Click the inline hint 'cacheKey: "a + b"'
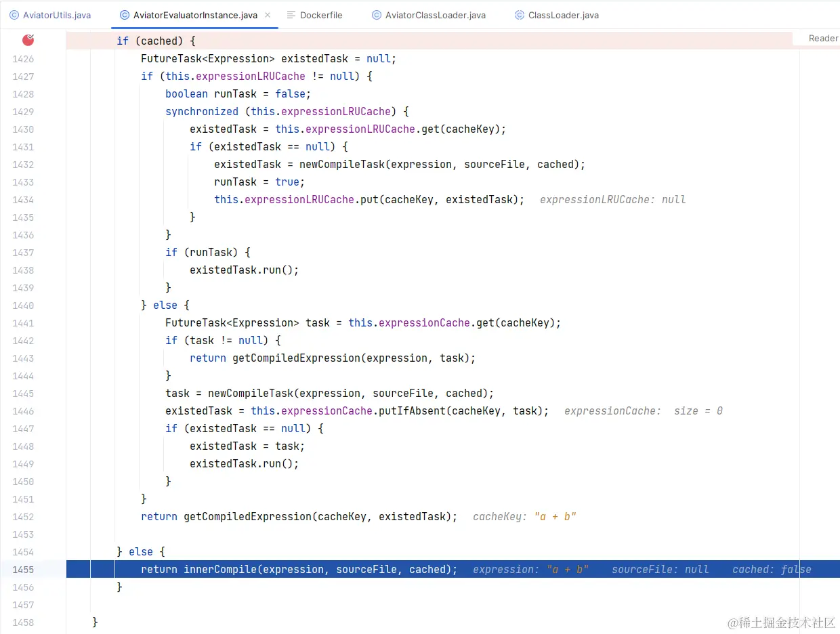The image size is (840, 634). click(524, 517)
